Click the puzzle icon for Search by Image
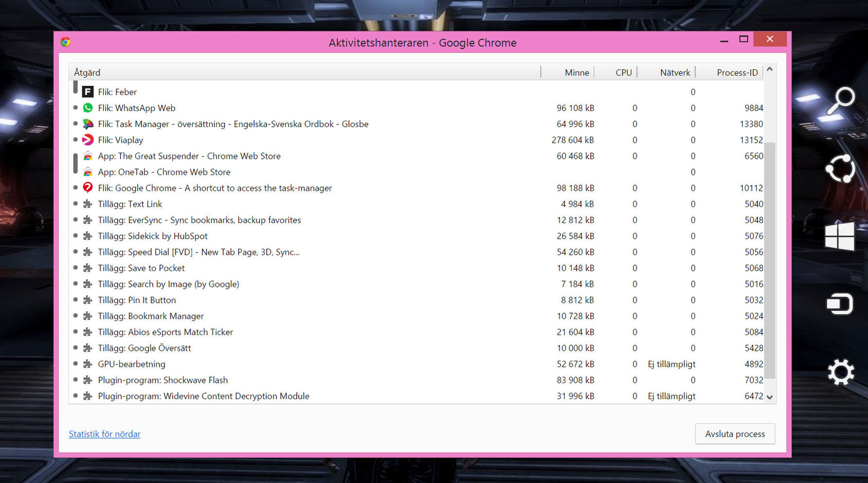Screen dimensions: 868x483 [x=88, y=284]
